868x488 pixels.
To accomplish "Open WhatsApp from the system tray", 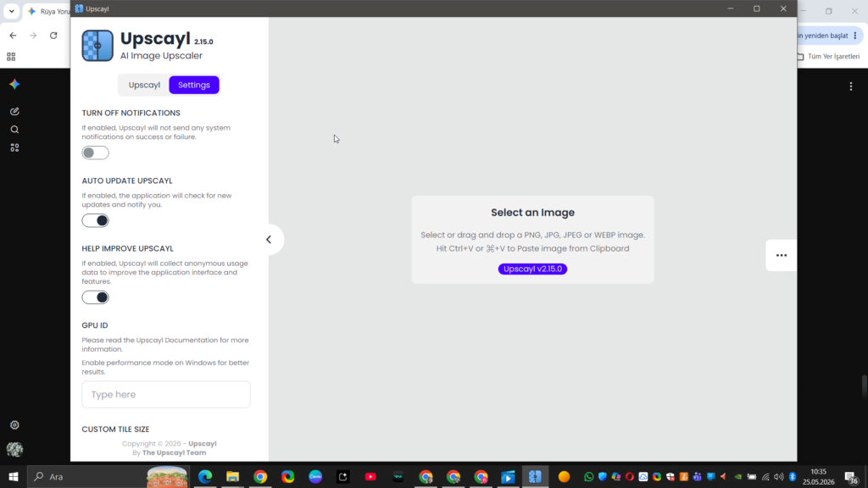I will pyautogui.click(x=588, y=476).
